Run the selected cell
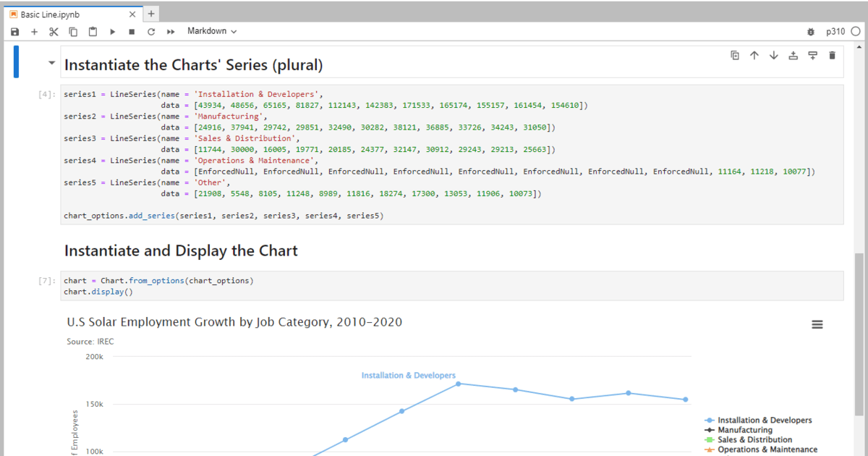The height and width of the screenshot is (456, 868). point(112,30)
